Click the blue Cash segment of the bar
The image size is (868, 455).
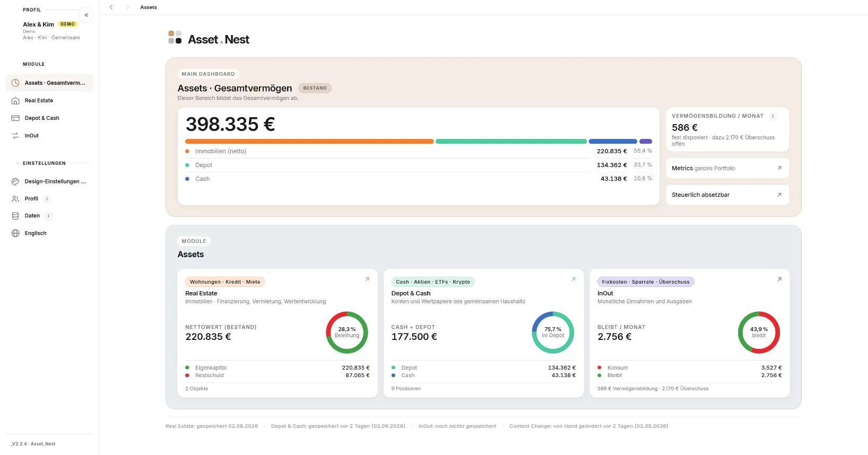613,142
